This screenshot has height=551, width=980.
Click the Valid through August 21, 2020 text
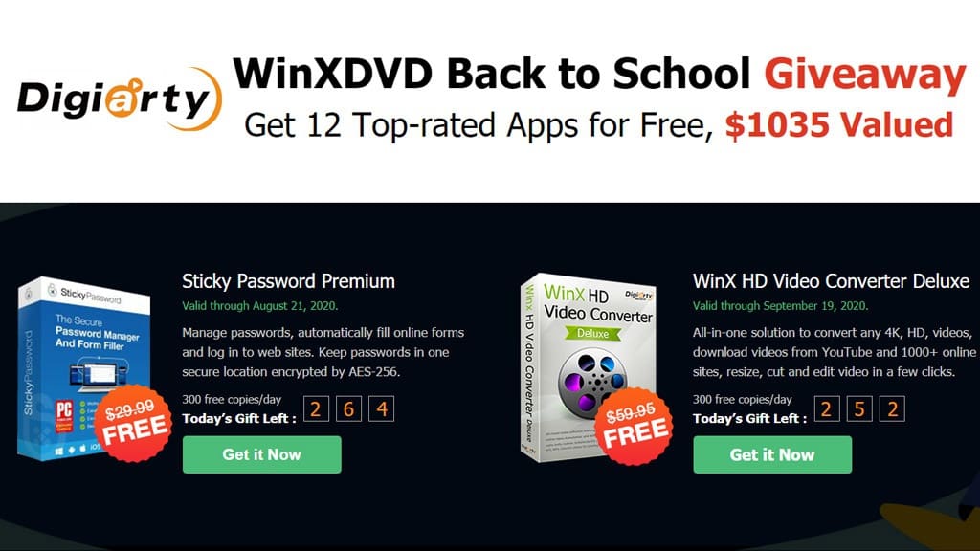[x=260, y=306]
